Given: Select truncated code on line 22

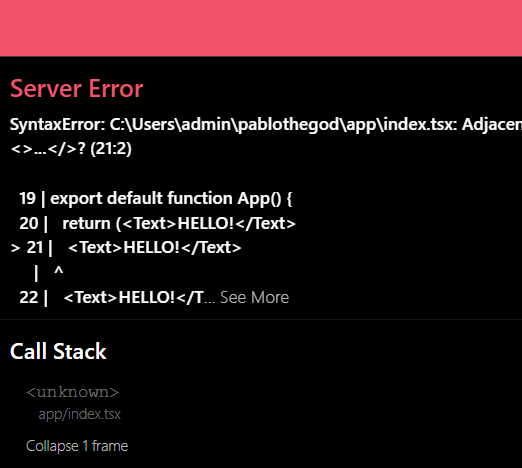Looking at the screenshot, I should tap(139, 297).
